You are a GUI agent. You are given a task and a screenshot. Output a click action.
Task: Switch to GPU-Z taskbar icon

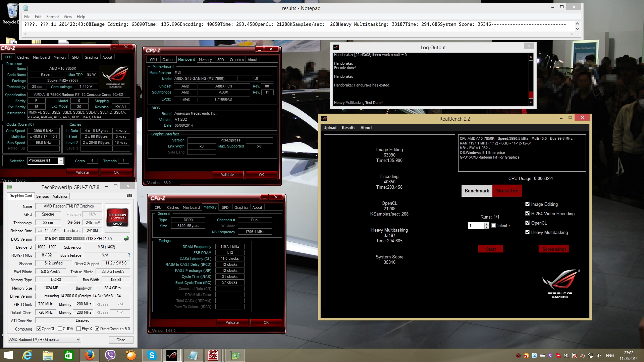click(235, 355)
